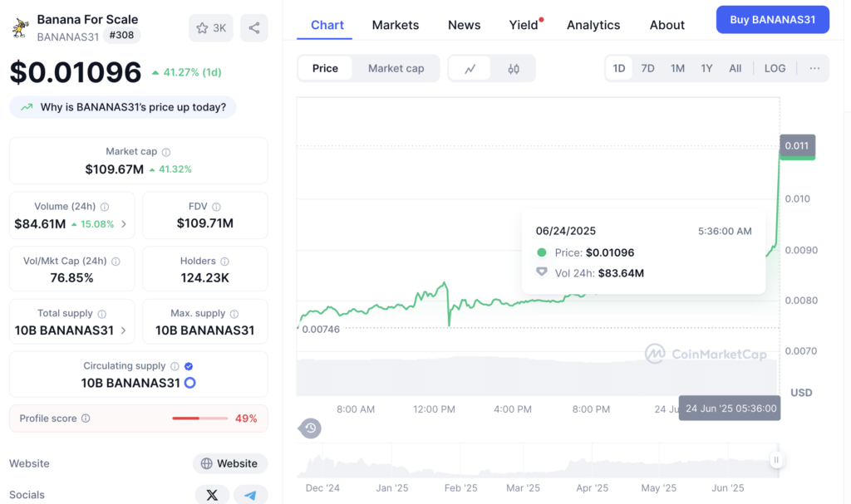Open the Analytics tab
This screenshot has height=504, width=851.
coord(593,25)
